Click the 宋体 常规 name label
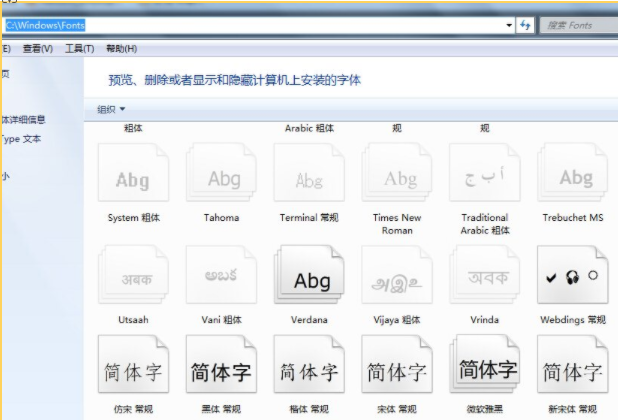Viewport: 618px width, 420px height. click(x=397, y=409)
